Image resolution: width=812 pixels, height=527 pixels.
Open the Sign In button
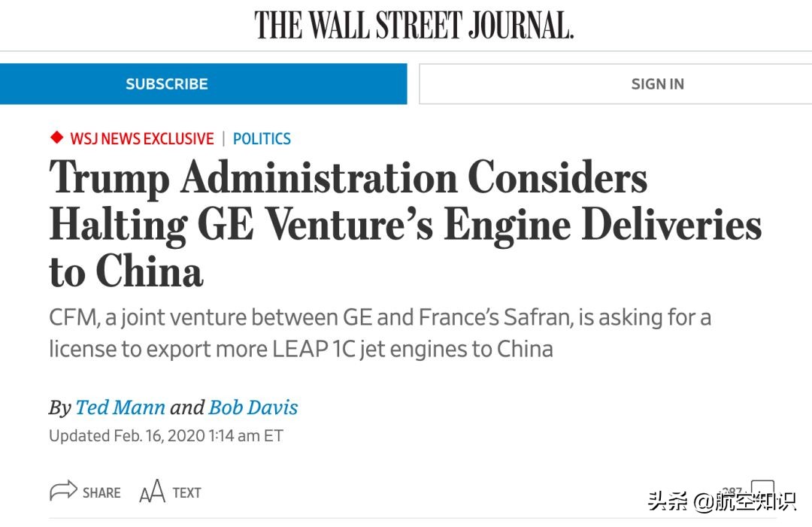657,84
